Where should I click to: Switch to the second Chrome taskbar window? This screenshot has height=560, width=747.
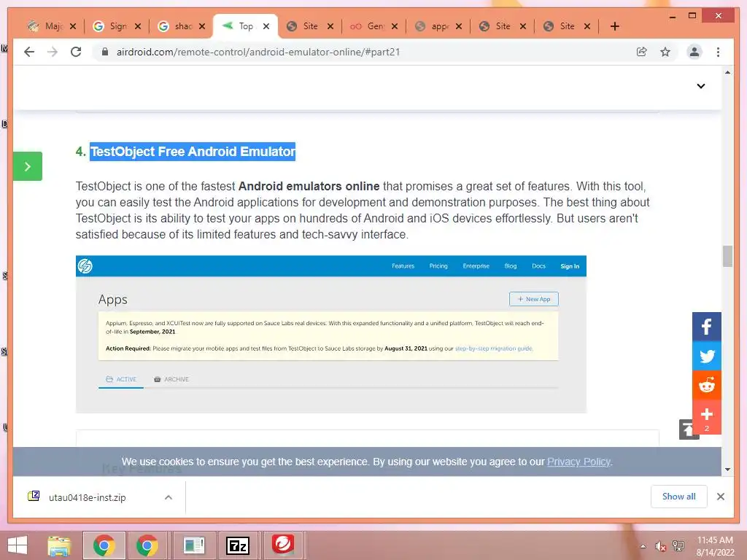click(147, 545)
